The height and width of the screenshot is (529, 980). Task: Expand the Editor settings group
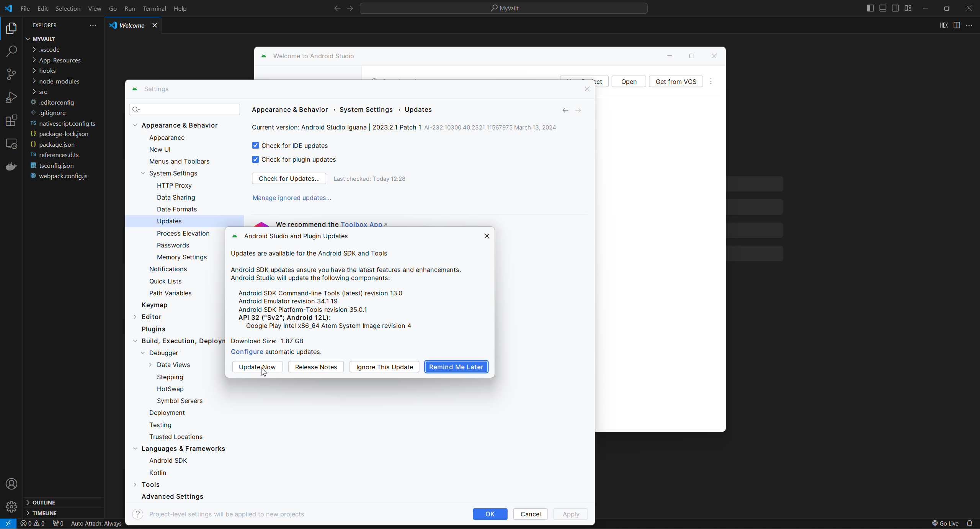tap(135, 317)
